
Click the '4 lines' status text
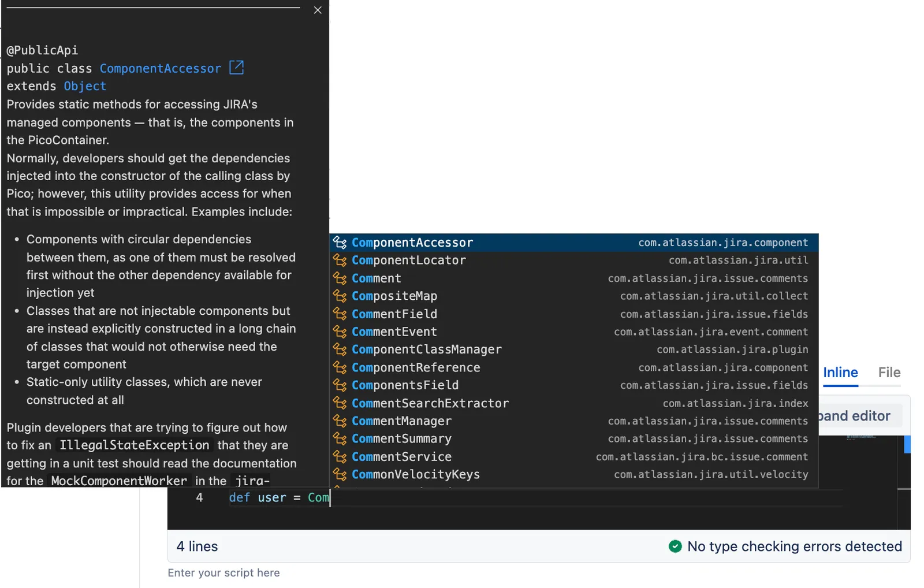pyautogui.click(x=197, y=546)
